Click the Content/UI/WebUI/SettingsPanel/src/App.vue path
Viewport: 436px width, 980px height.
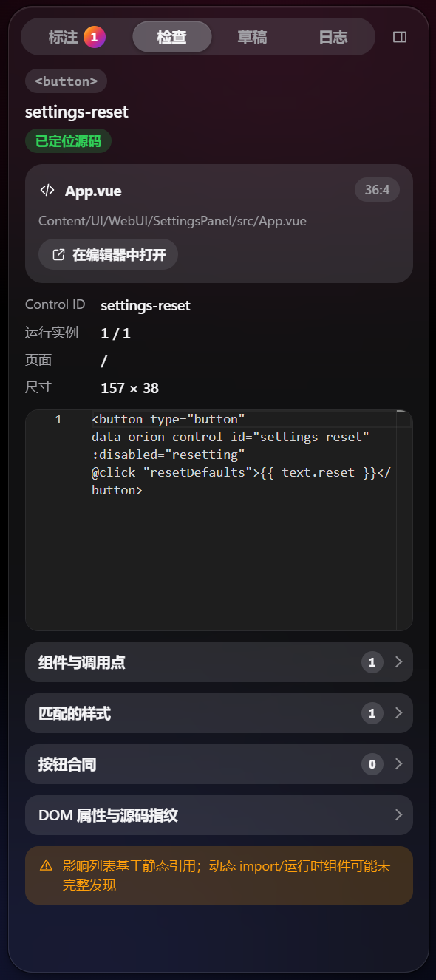pos(172,221)
